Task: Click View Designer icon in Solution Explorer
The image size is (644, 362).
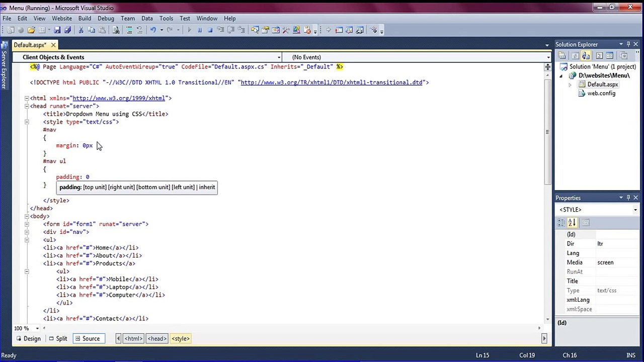Action: click(x=610, y=55)
